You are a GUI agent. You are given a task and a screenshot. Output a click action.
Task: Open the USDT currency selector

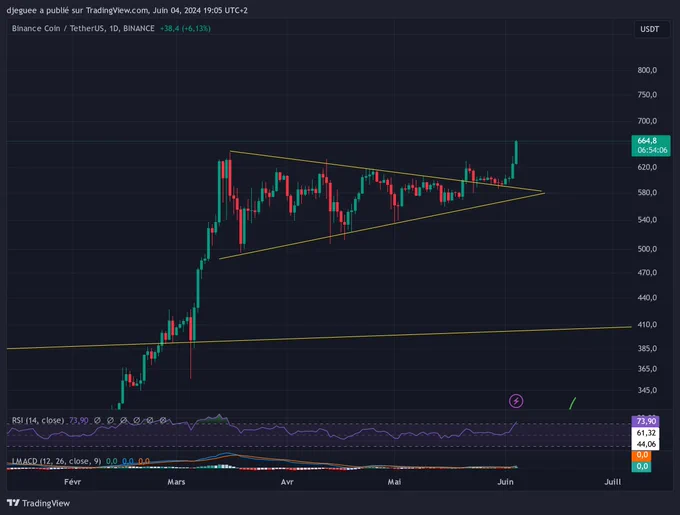pos(650,29)
